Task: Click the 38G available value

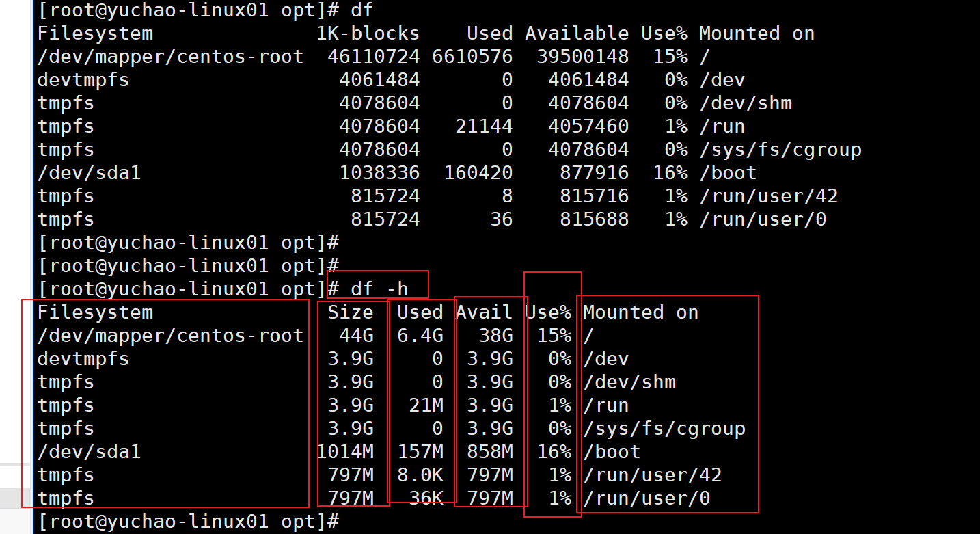Action: pos(495,336)
